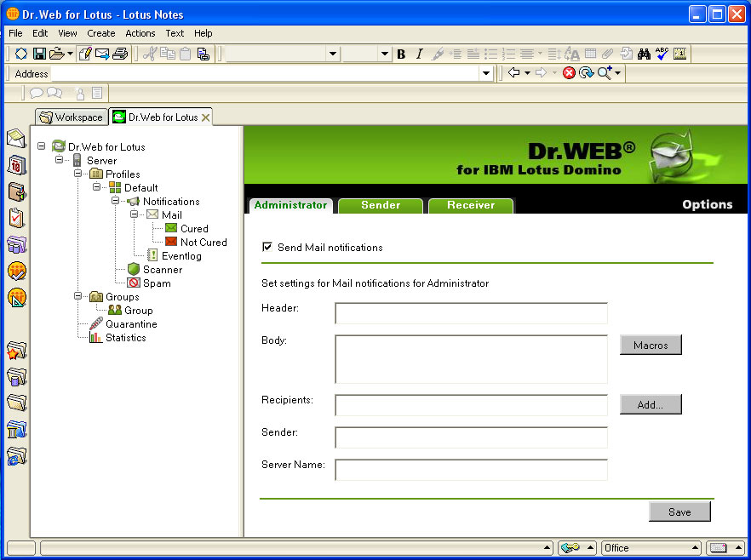Click the Macros button
Screen dimensions: 751x560
coord(651,345)
